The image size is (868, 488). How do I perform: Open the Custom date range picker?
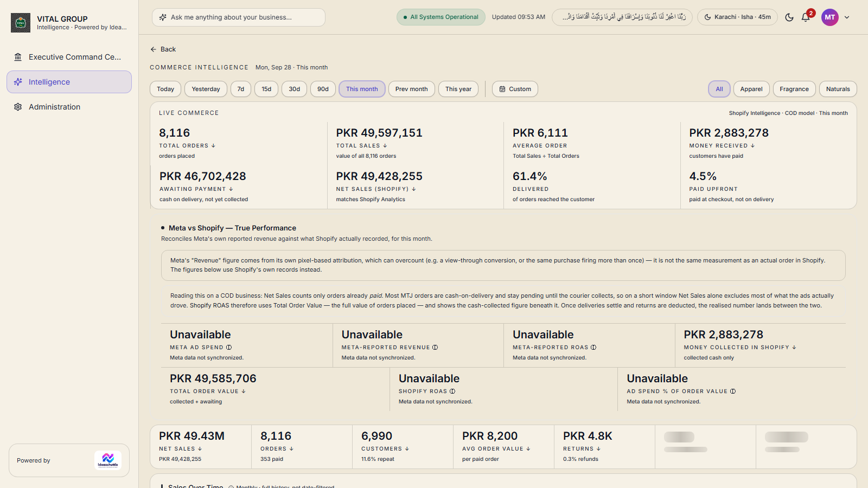click(515, 89)
